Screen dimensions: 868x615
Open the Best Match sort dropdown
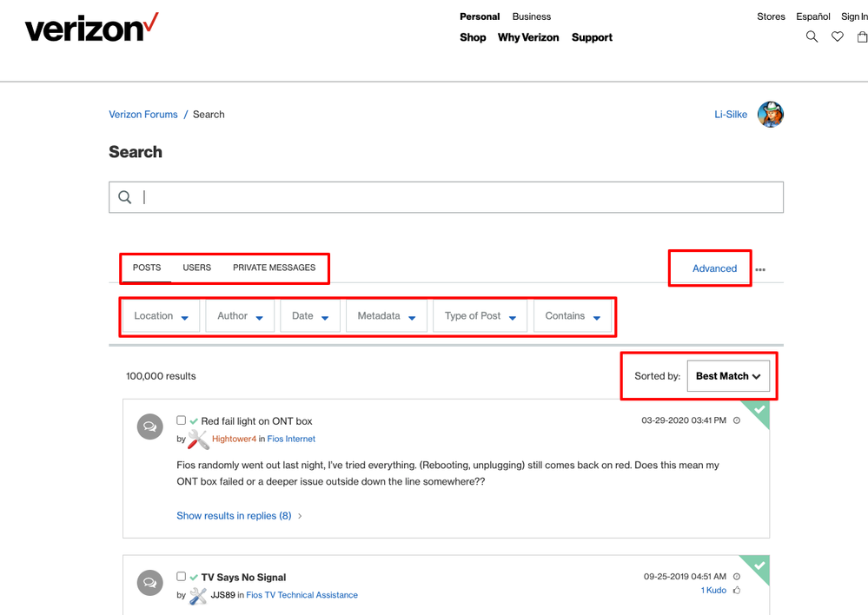click(728, 376)
